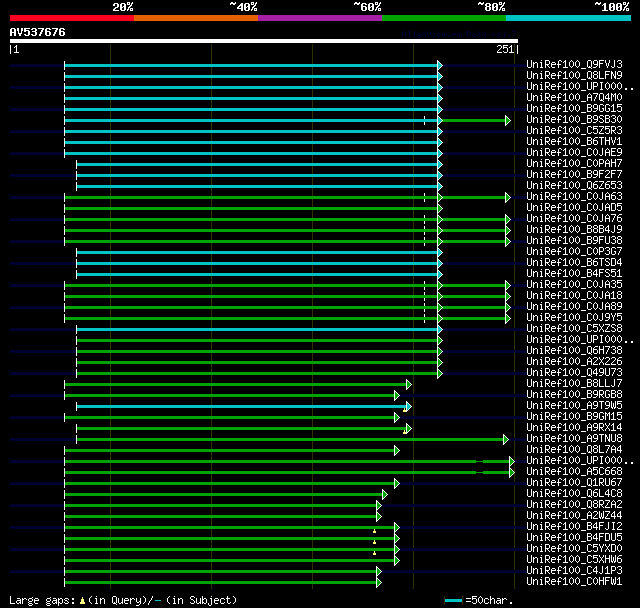Choose hit UniRef100_C5XHW6

pyautogui.click(x=574, y=560)
